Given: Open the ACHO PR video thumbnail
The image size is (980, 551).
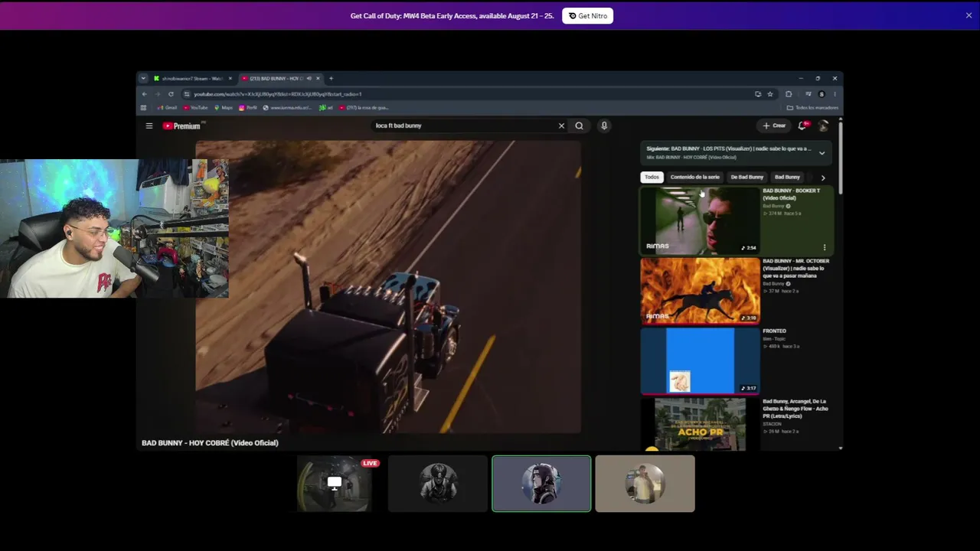Looking at the screenshot, I should [x=700, y=424].
